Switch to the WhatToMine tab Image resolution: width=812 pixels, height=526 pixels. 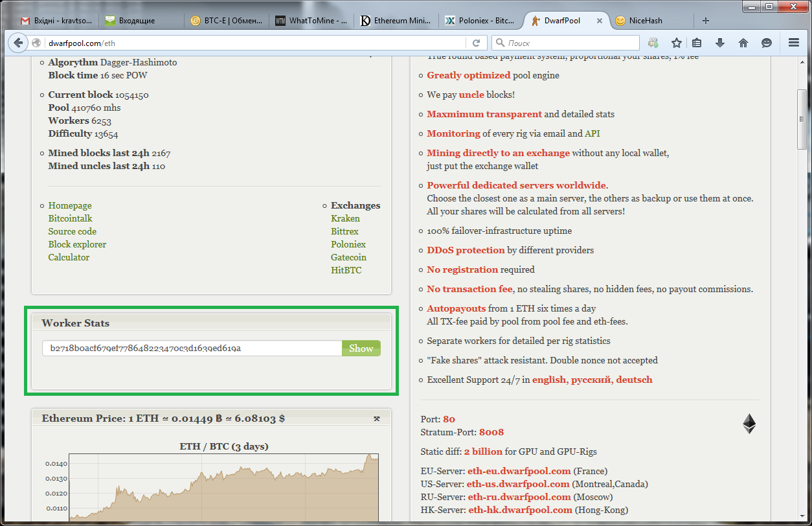pos(312,21)
